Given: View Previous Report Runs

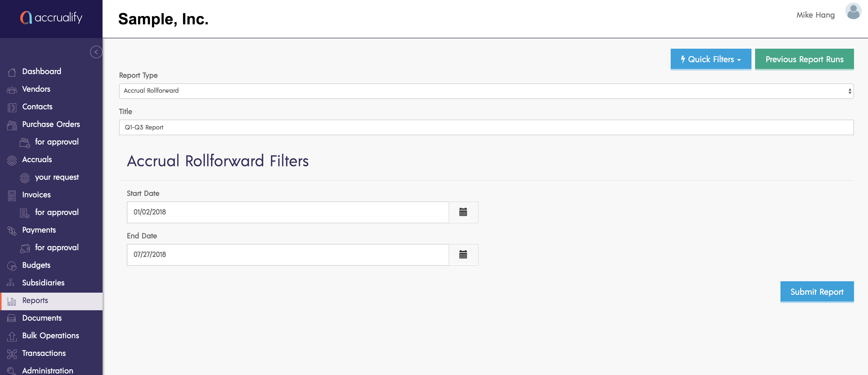Looking at the screenshot, I should 804,59.
